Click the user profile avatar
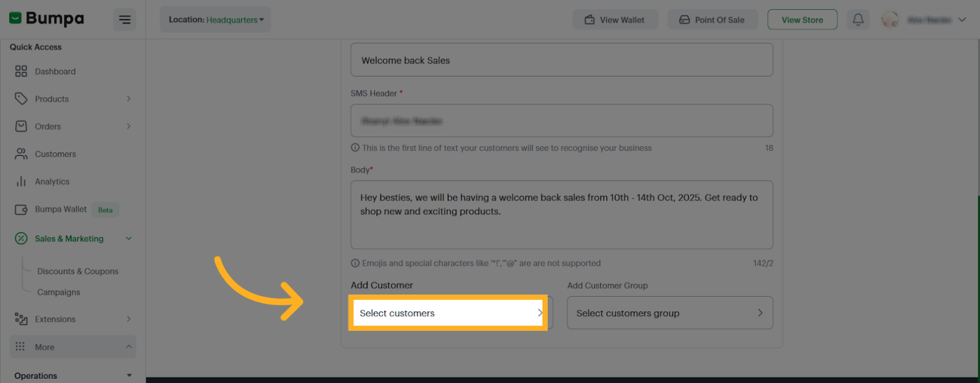Image resolution: width=980 pixels, height=383 pixels. [890, 19]
